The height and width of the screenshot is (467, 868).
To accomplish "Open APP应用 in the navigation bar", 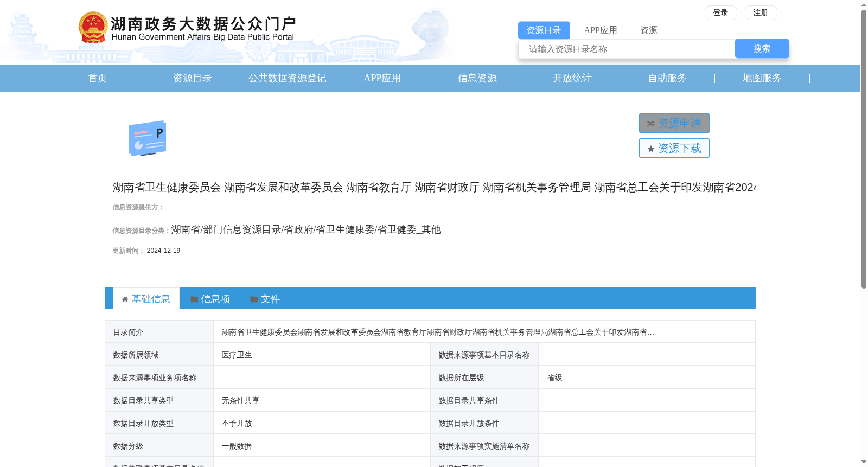I will [x=382, y=78].
